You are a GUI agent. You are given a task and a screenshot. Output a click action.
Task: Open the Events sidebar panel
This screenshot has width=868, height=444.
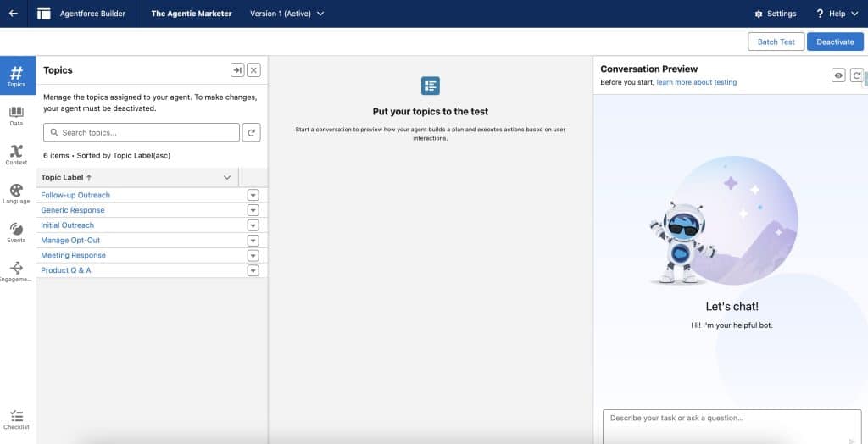coord(17,233)
